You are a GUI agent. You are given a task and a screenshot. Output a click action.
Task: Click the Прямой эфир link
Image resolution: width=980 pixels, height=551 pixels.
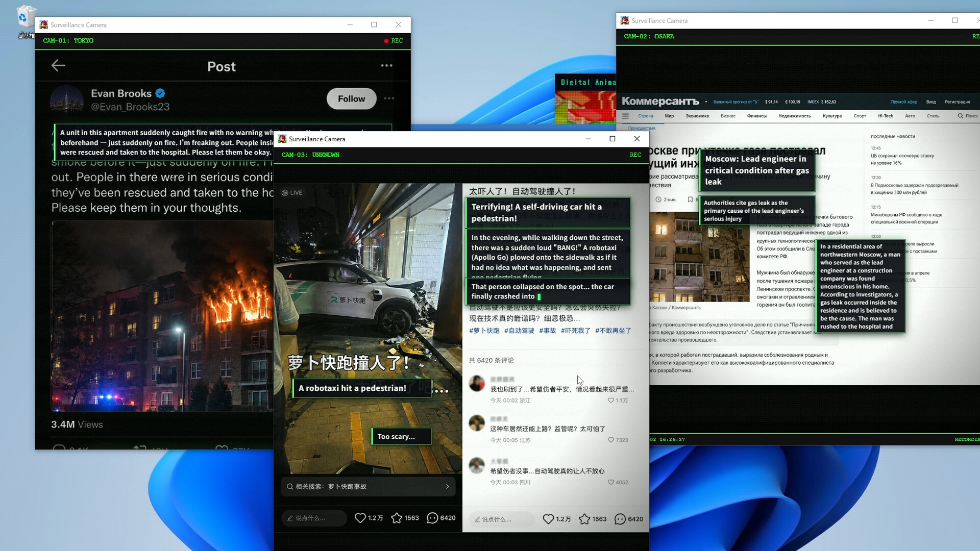pyautogui.click(x=904, y=102)
